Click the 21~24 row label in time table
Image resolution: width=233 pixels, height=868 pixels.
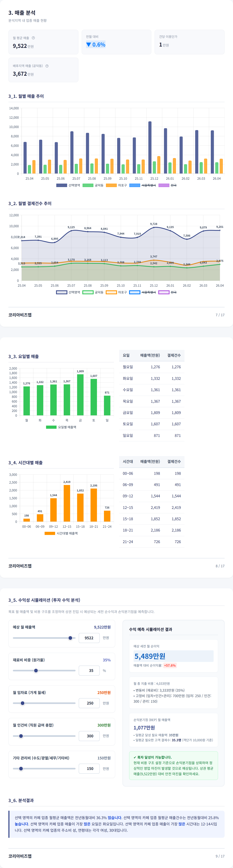(x=128, y=542)
